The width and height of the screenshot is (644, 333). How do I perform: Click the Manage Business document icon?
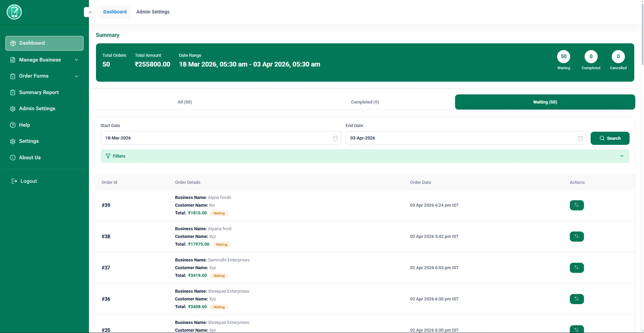[13, 60]
